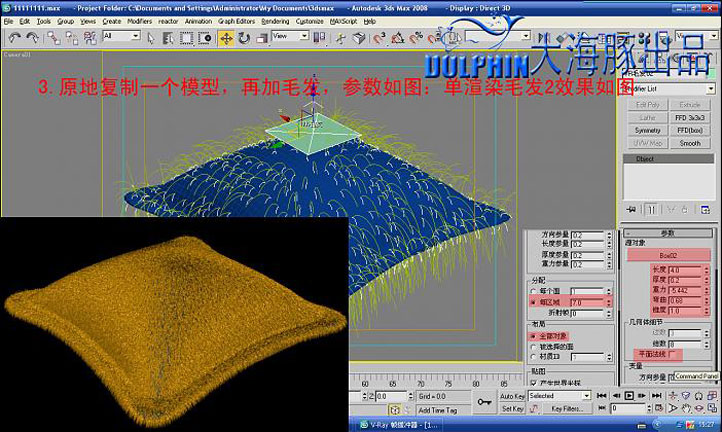Select the 全部对象 radio button
Screen dimensions: 722x432
point(534,336)
